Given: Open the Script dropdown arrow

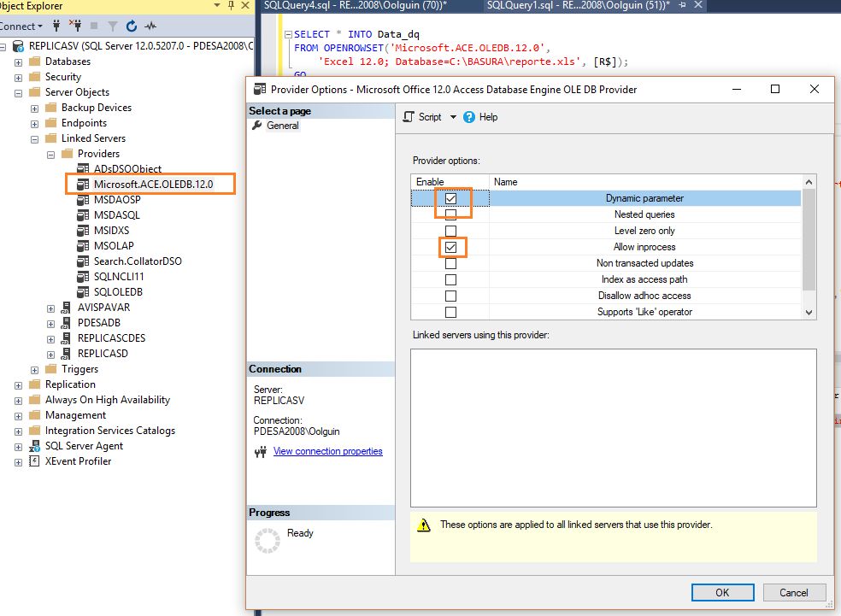Looking at the screenshot, I should coord(454,118).
